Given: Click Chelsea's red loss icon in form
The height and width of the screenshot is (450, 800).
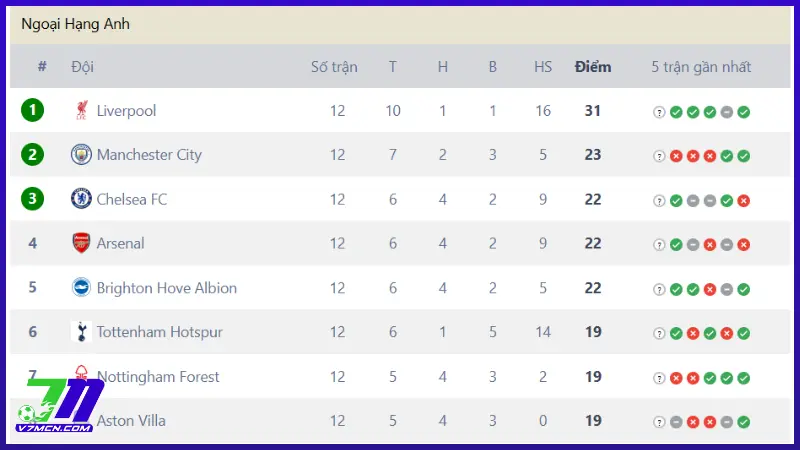Looking at the screenshot, I should 743,200.
